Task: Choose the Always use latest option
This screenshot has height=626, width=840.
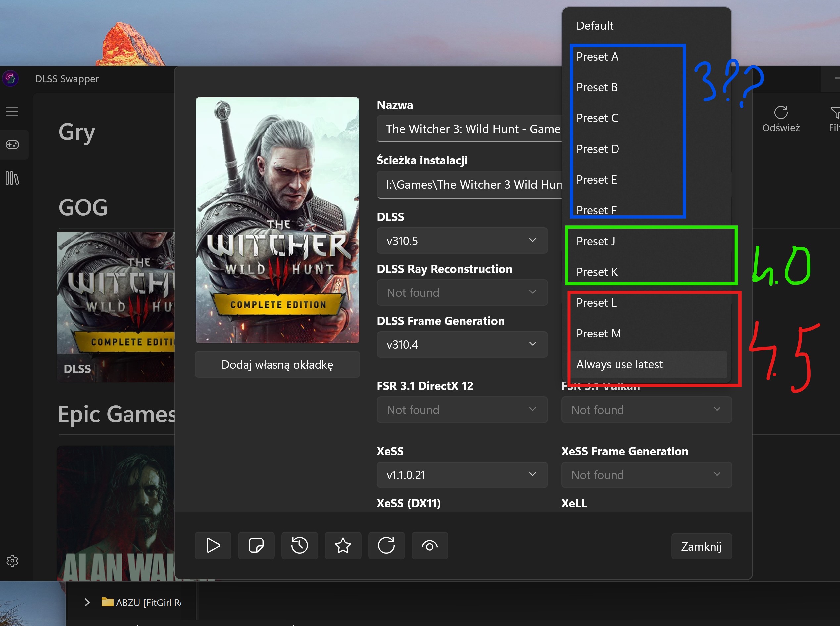Action: point(619,365)
